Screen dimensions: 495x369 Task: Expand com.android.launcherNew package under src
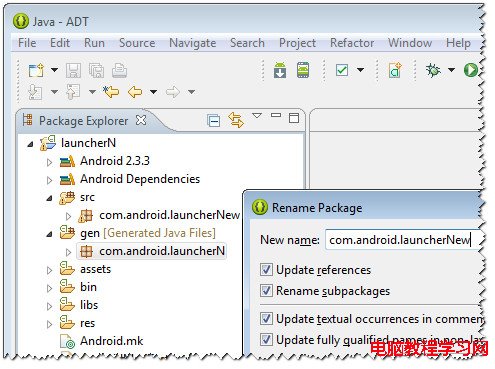click(68, 216)
